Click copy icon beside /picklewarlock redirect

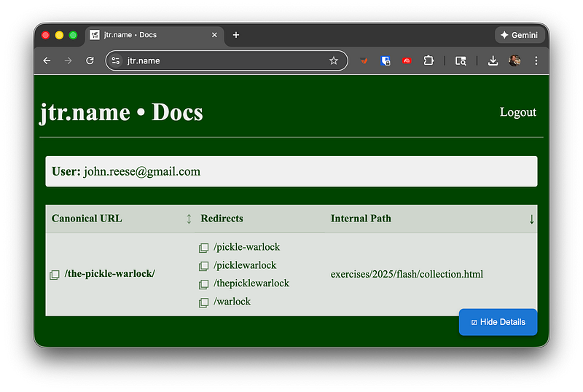(x=204, y=266)
